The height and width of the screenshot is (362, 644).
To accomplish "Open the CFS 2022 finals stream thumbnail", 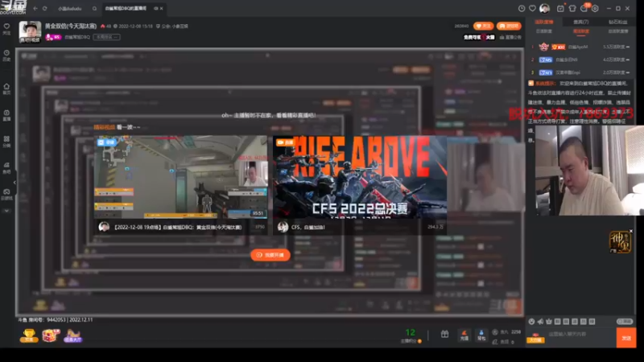I will point(360,177).
